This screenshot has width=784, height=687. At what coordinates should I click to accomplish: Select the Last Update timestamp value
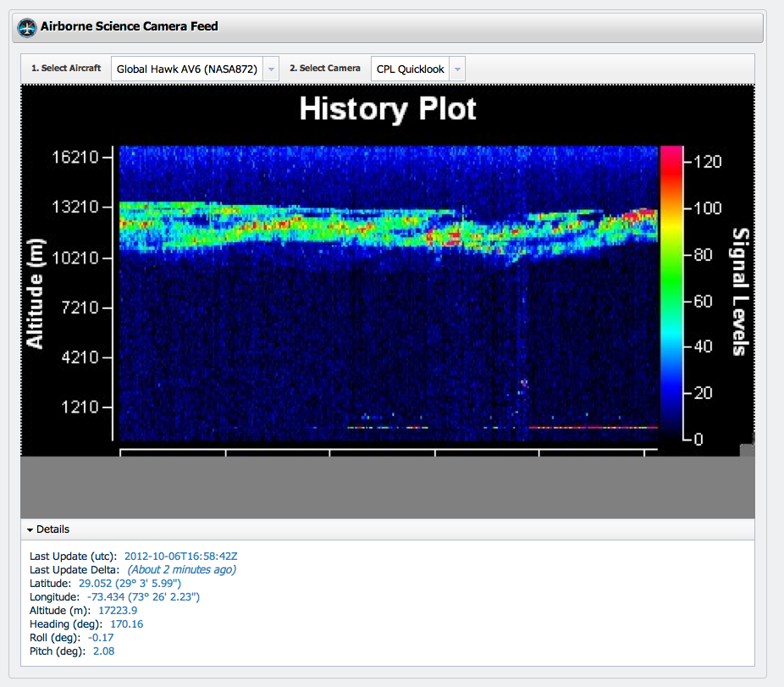(181, 556)
